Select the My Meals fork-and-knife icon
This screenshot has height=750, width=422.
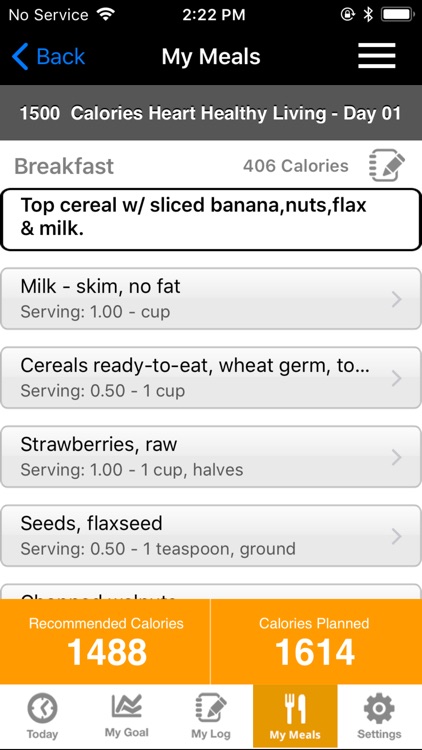pyautogui.click(x=295, y=708)
